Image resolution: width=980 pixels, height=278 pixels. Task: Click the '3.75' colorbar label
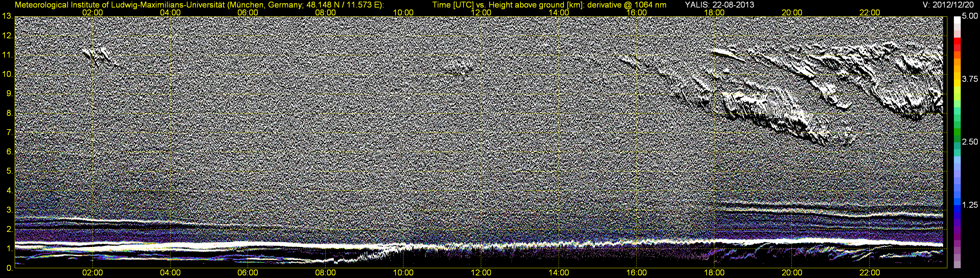coord(970,79)
